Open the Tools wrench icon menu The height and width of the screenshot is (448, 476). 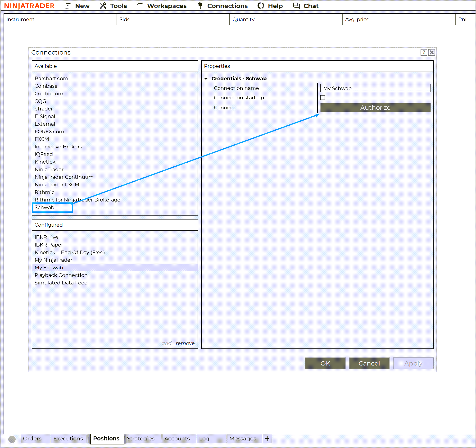point(103,6)
